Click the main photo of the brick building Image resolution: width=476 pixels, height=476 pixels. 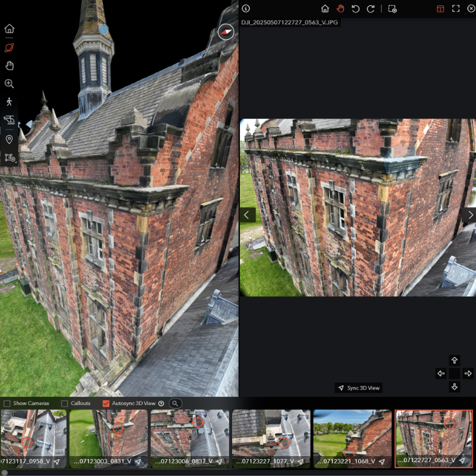[x=358, y=208]
